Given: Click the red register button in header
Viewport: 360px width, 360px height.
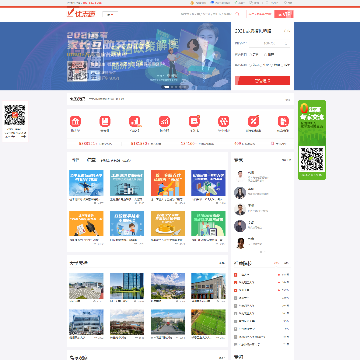Looking at the screenshot, I should coord(284,14).
